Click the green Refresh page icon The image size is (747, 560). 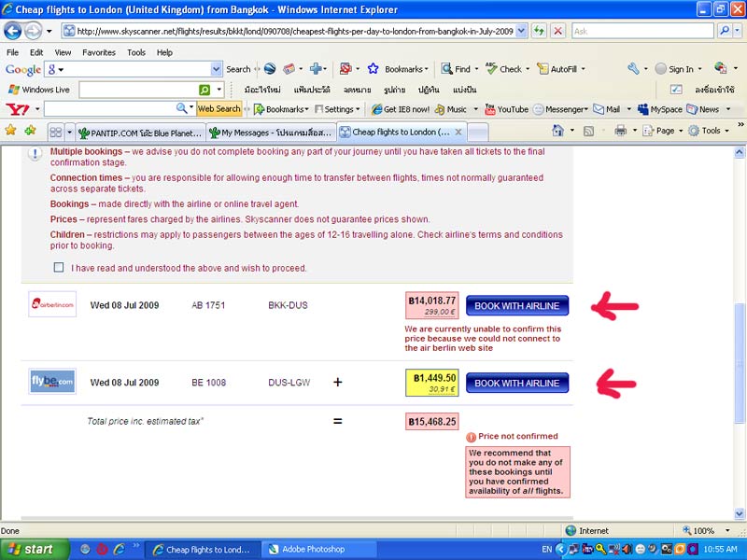coord(539,32)
